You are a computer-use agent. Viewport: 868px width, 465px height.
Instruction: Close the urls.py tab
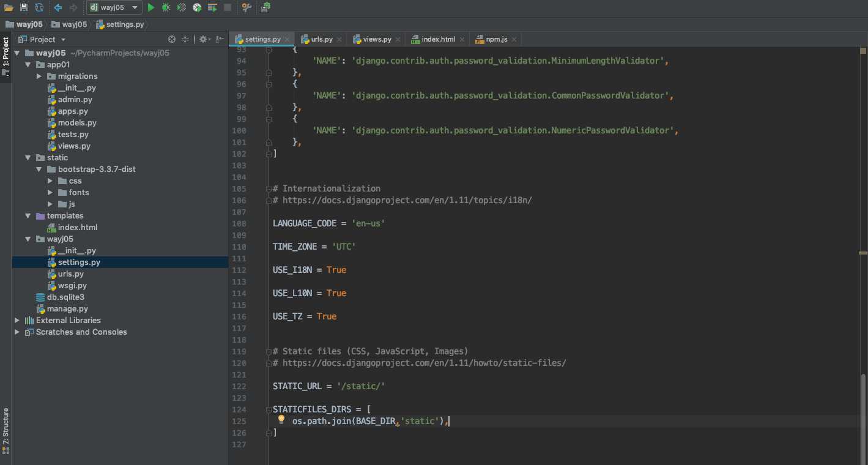coord(339,39)
